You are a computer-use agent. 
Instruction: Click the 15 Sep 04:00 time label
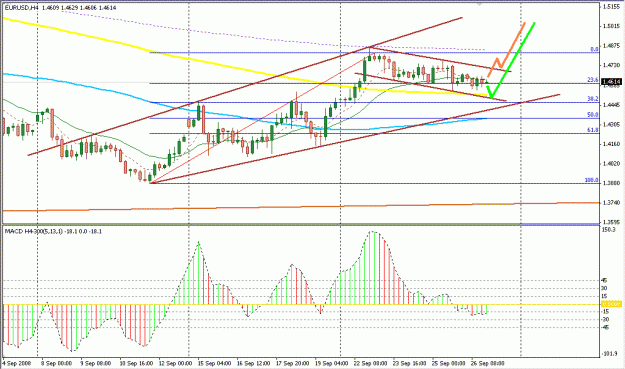pyautogui.click(x=214, y=363)
